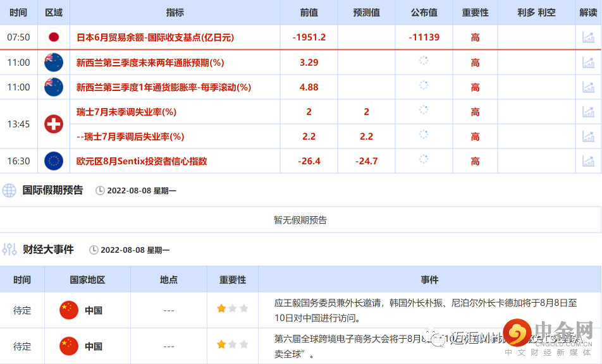Open chart icon for Swiss seasonally adjusted unemployment
This screenshot has height=364, width=602.
[x=588, y=136]
